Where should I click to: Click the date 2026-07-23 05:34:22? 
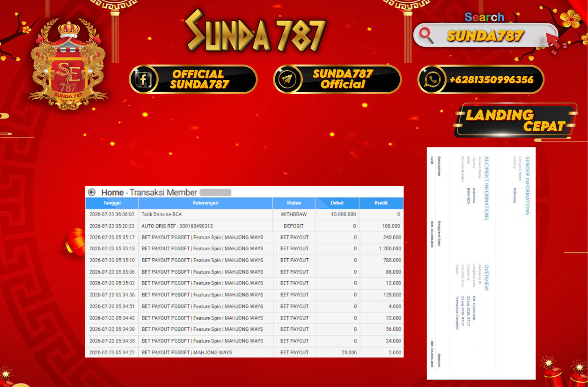pos(112,353)
